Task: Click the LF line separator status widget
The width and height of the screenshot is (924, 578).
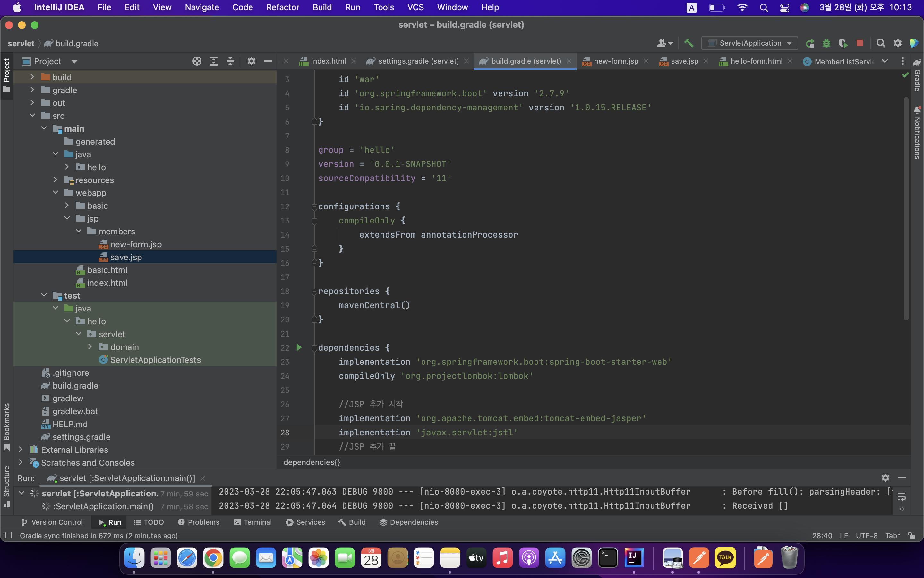Action: (844, 536)
